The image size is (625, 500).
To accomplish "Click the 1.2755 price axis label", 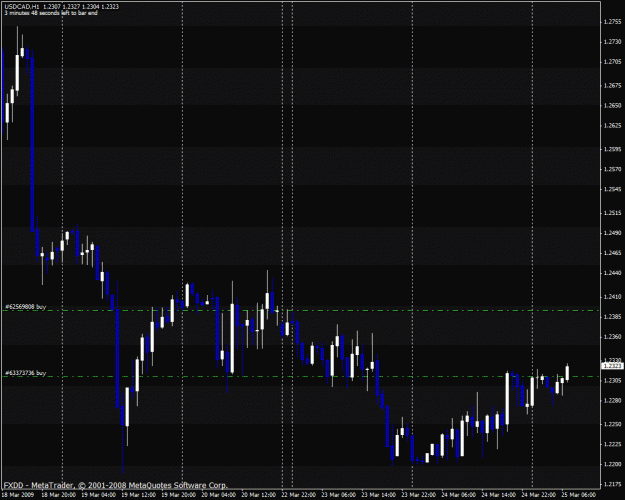I will click(x=612, y=22).
